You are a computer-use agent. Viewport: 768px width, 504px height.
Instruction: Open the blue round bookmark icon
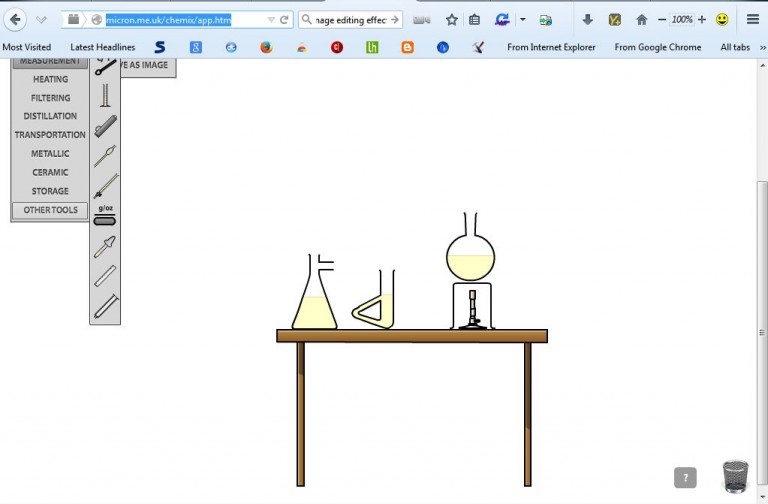443,47
